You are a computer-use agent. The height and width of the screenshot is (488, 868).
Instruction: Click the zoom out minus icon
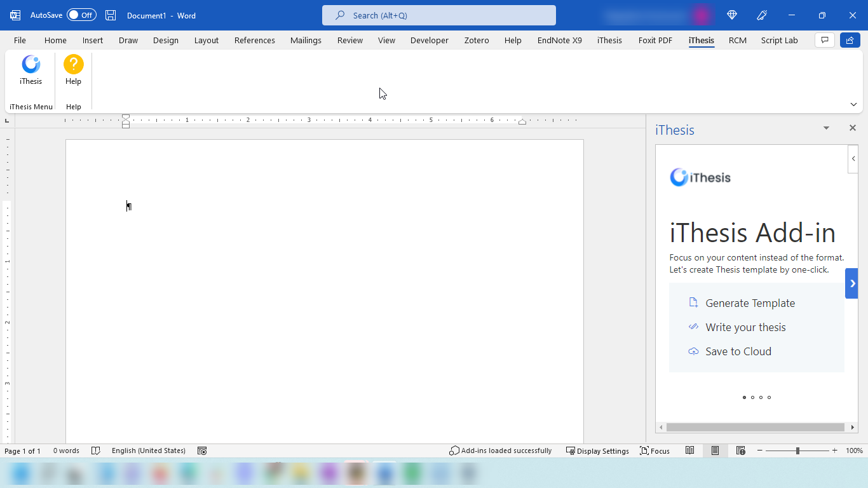click(759, 451)
